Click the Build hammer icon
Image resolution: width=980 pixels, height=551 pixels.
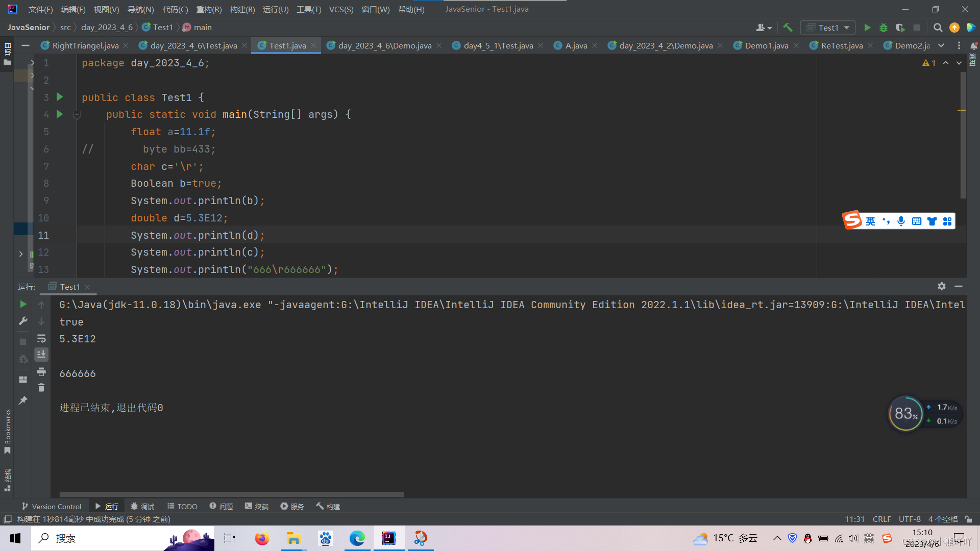788,28
